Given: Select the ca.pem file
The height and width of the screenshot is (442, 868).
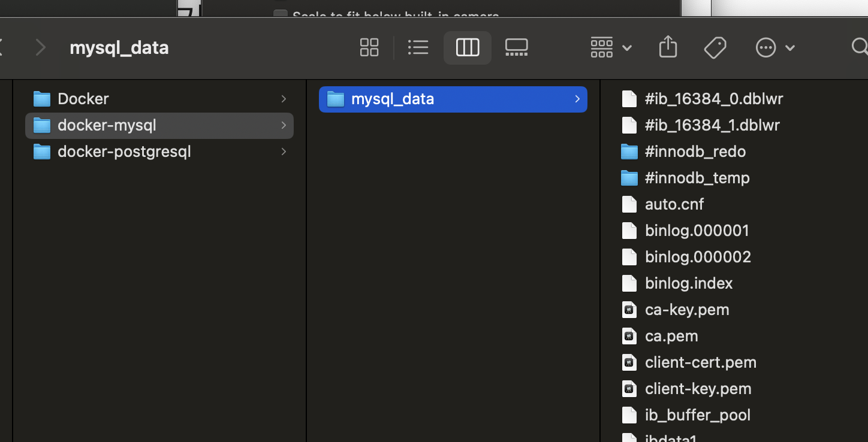Looking at the screenshot, I should 671,336.
